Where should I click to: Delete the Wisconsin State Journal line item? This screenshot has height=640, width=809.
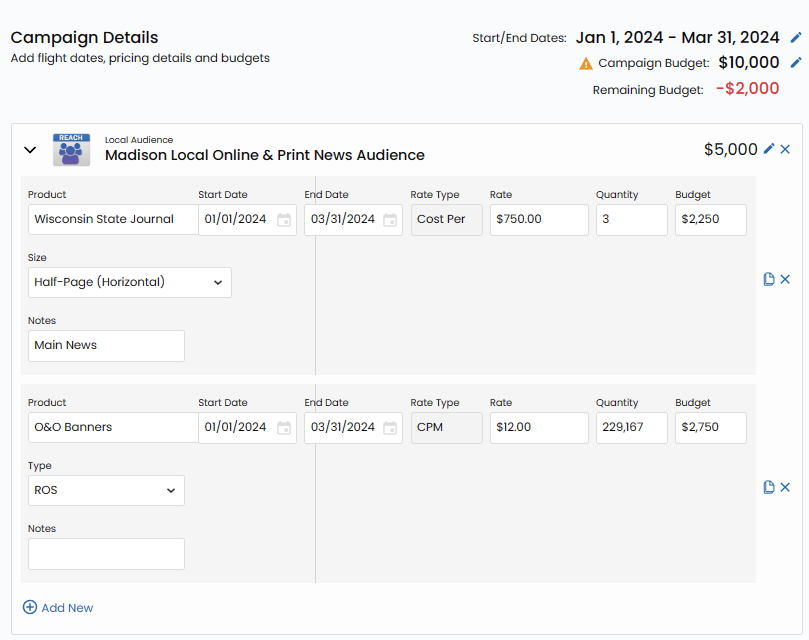[785, 280]
